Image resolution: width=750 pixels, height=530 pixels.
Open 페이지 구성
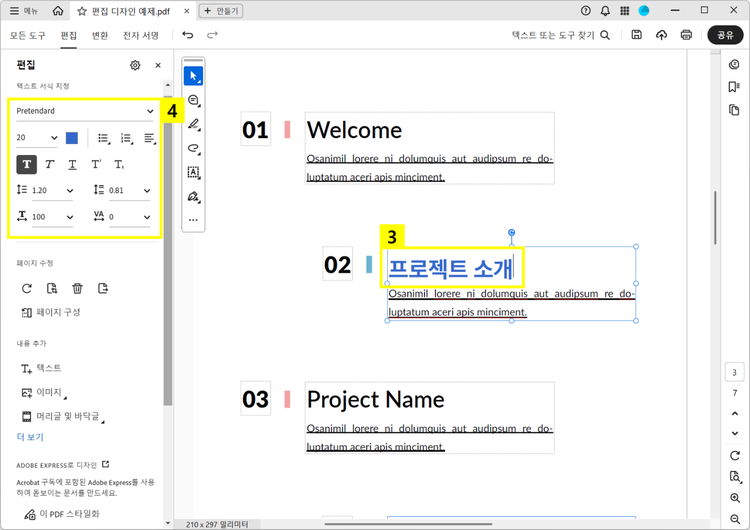point(51,312)
